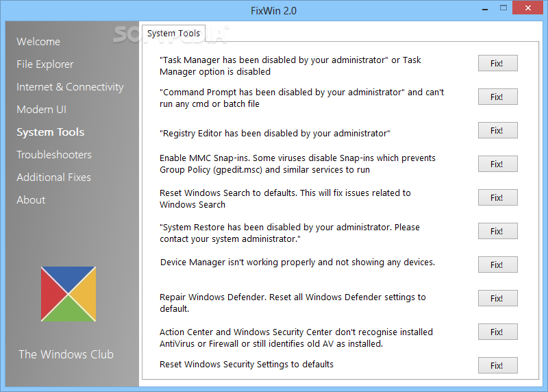Viewport: 548px width, 392px height.
Task: Select the Modern UI section
Action: coord(42,110)
